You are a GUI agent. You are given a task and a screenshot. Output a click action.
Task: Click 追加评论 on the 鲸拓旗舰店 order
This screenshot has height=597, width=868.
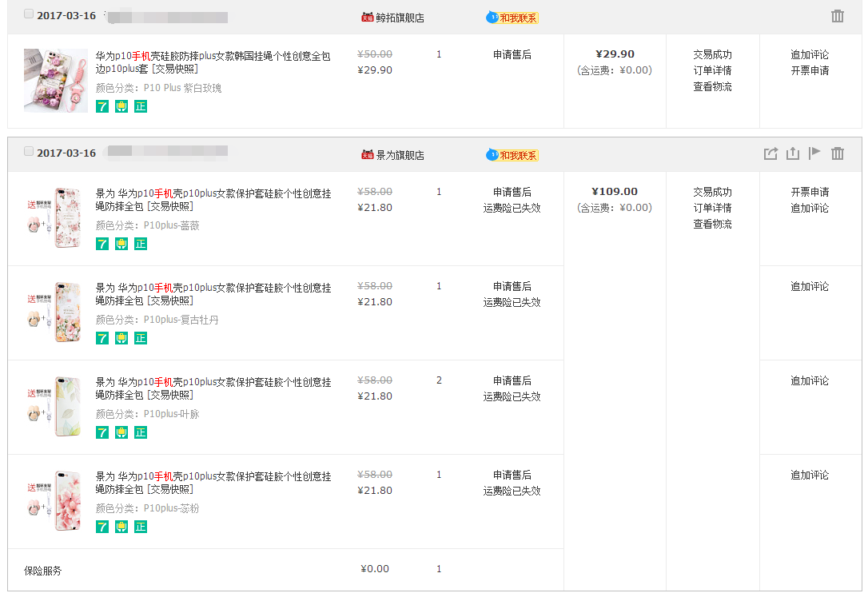click(x=810, y=55)
